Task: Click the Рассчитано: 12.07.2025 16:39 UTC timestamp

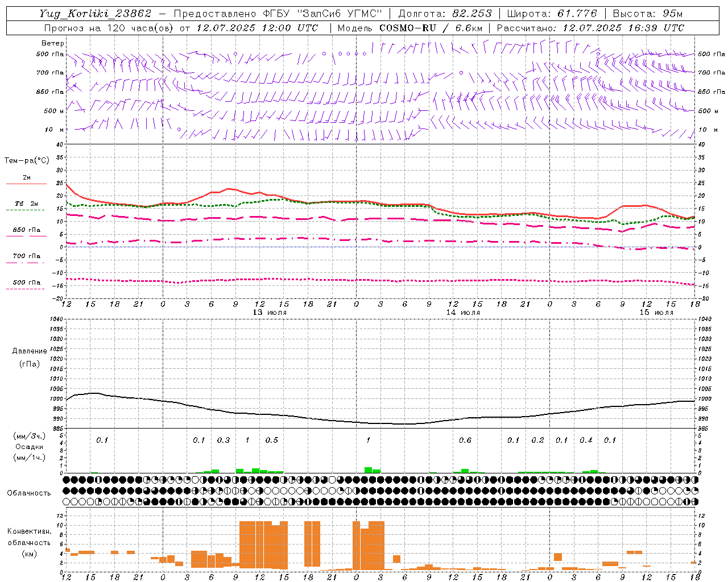Action: click(590, 28)
